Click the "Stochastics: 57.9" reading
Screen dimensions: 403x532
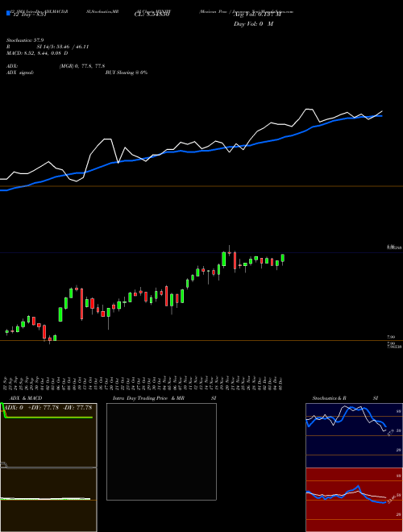pos(25,40)
